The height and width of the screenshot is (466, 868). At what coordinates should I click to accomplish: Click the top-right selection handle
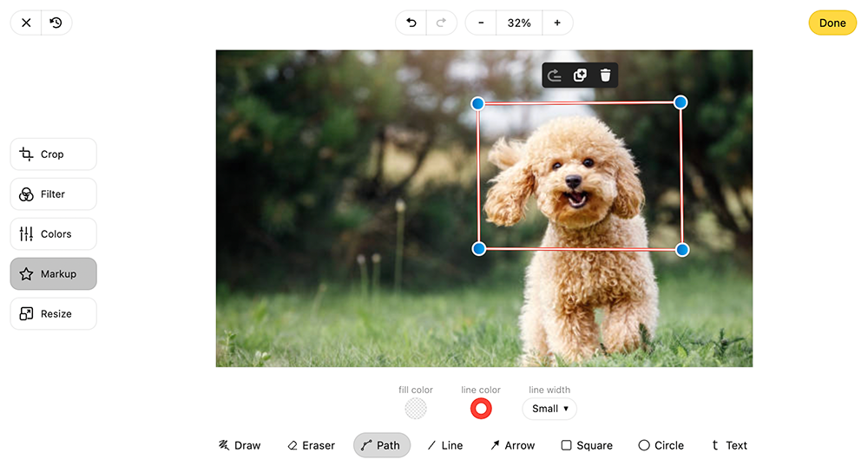click(681, 102)
